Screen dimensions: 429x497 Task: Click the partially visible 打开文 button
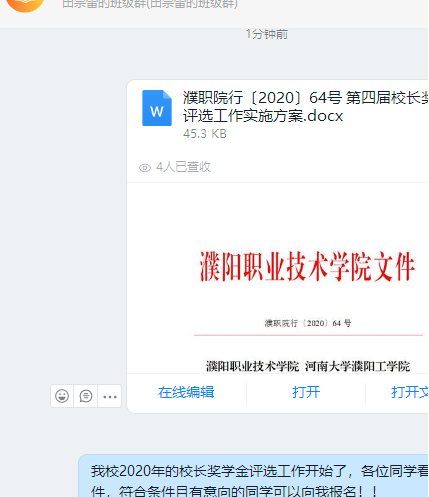(x=410, y=392)
